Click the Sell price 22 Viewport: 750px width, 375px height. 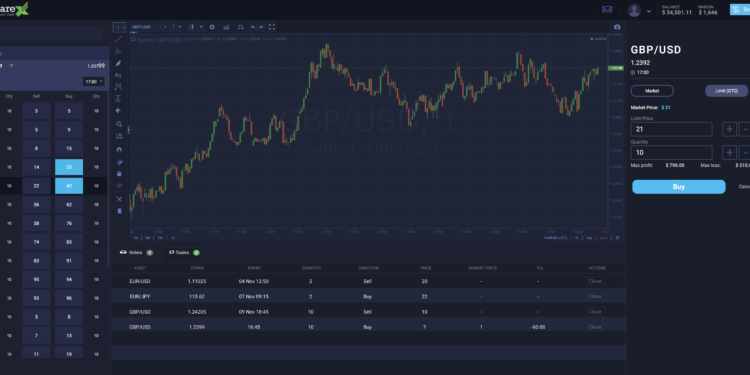[x=36, y=186]
